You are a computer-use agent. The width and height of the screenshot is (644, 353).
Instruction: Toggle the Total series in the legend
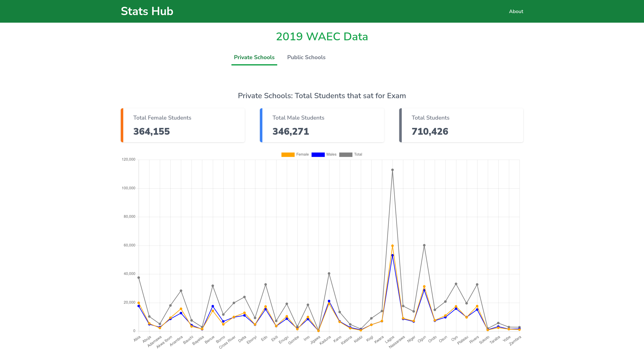(x=358, y=154)
